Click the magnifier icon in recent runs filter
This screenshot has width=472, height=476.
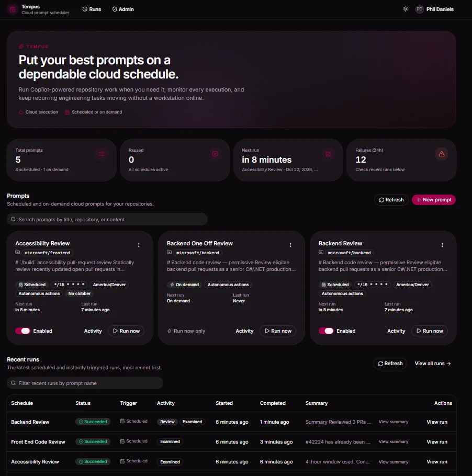click(14, 383)
